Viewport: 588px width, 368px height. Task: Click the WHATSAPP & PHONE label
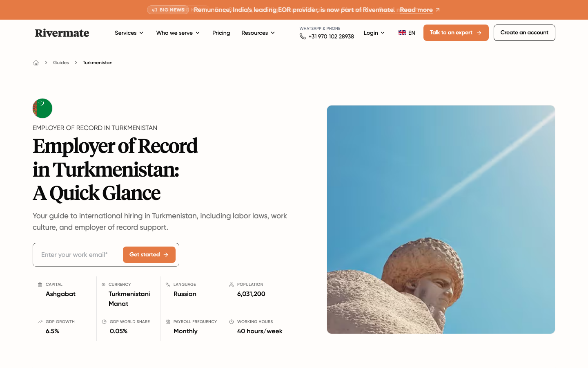click(x=320, y=29)
